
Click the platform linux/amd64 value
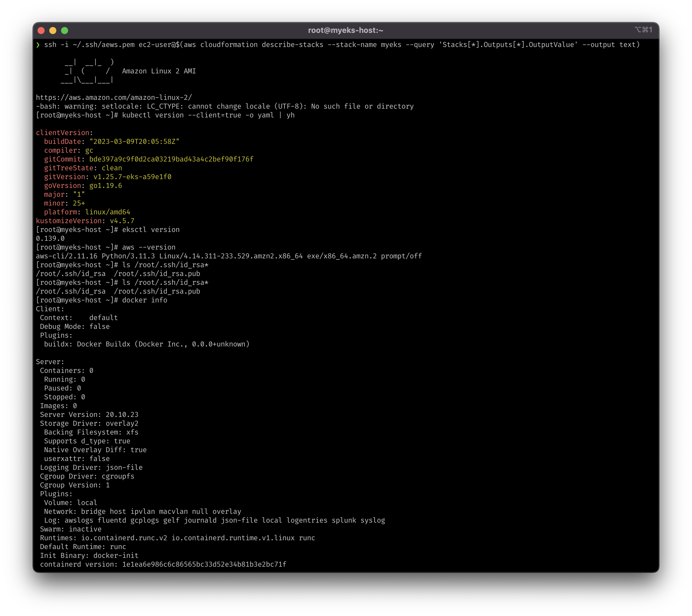pyautogui.click(x=108, y=212)
